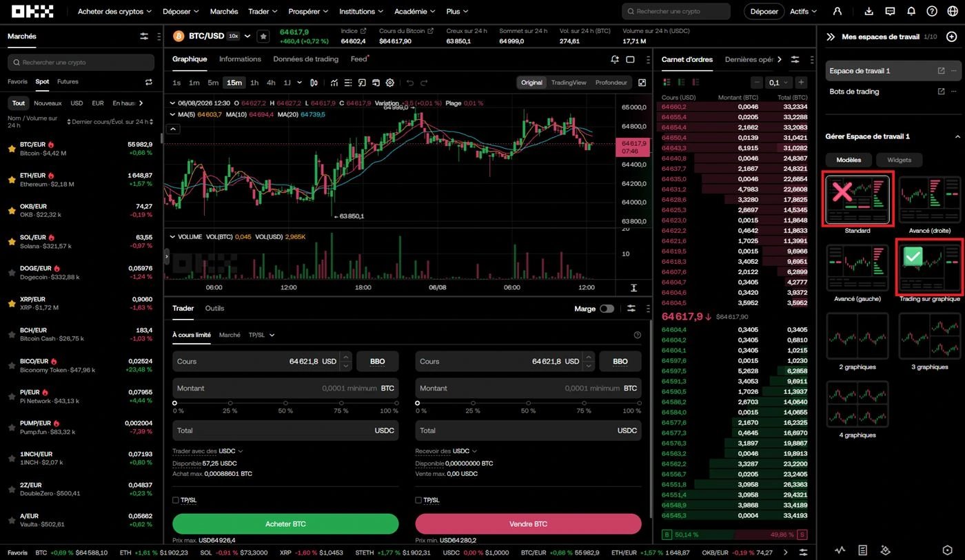Viewport: 965px width, 560px height.
Task: Switch to Informations tab
Action: [240, 59]
